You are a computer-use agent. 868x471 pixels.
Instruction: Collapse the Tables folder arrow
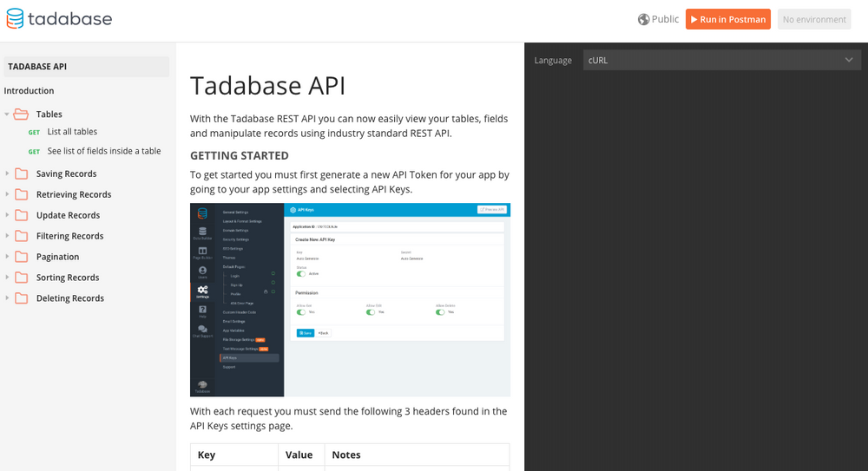tap(7, 114)
